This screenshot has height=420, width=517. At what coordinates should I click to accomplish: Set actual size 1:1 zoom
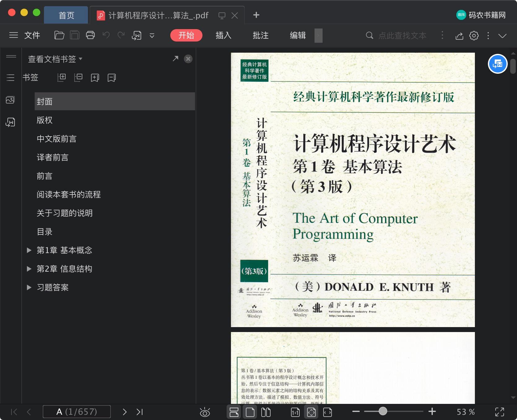click(x=295, y=412)
